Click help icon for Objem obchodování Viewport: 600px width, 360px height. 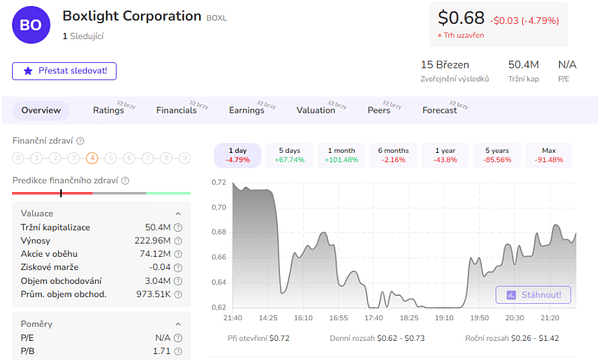tap(178, 281)
